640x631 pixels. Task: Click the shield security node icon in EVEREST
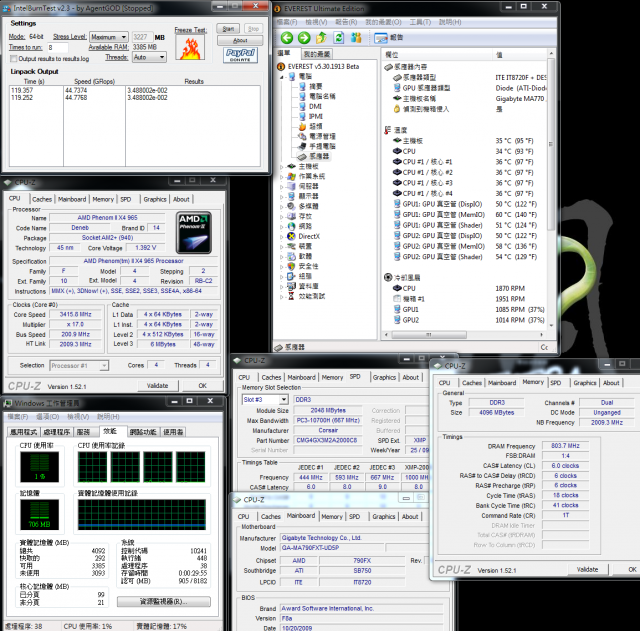[291, 266]
